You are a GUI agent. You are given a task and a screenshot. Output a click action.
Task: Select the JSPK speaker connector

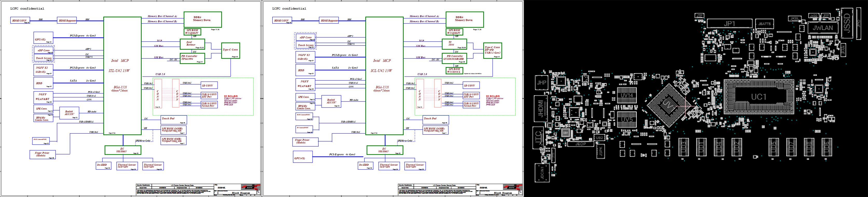601,152
